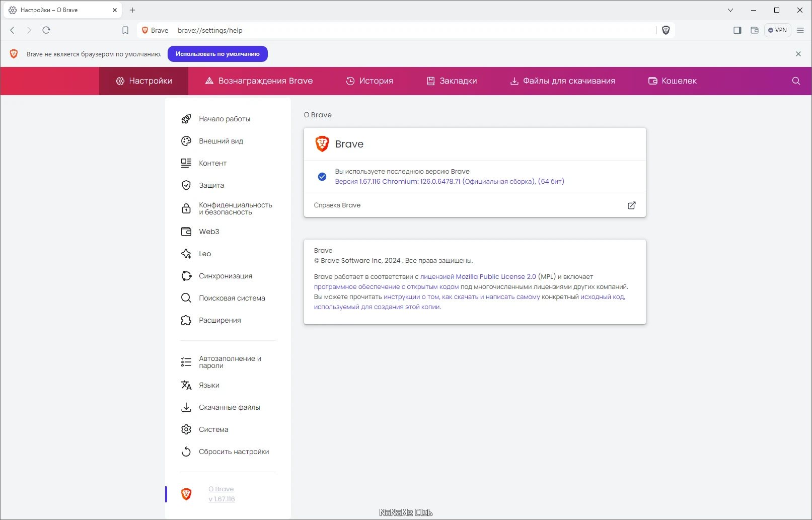Open Leo AI star icon
The height and width of the screenshot is (520, 812).
tap(186, 254)
